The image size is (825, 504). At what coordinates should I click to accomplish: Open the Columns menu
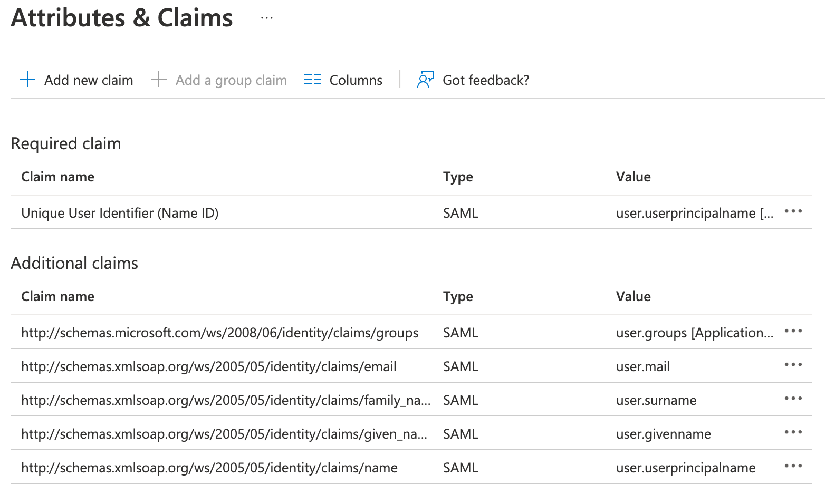pyautogui.click(x=356, y=80)
